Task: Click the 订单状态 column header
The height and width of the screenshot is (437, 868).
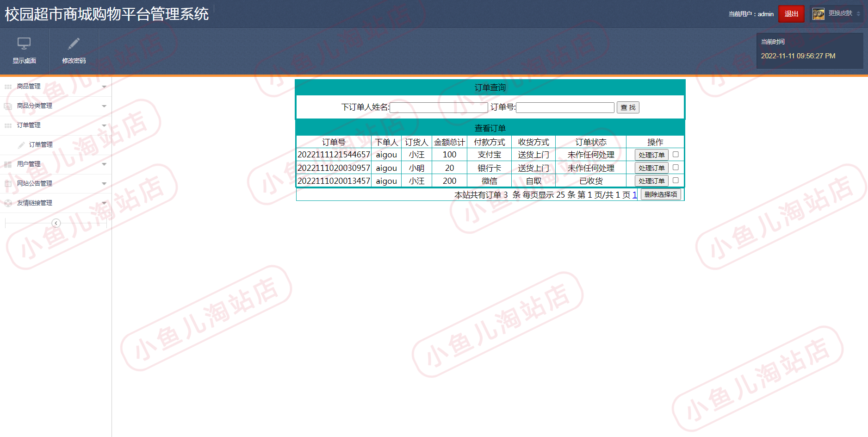Action: point(591,142)
